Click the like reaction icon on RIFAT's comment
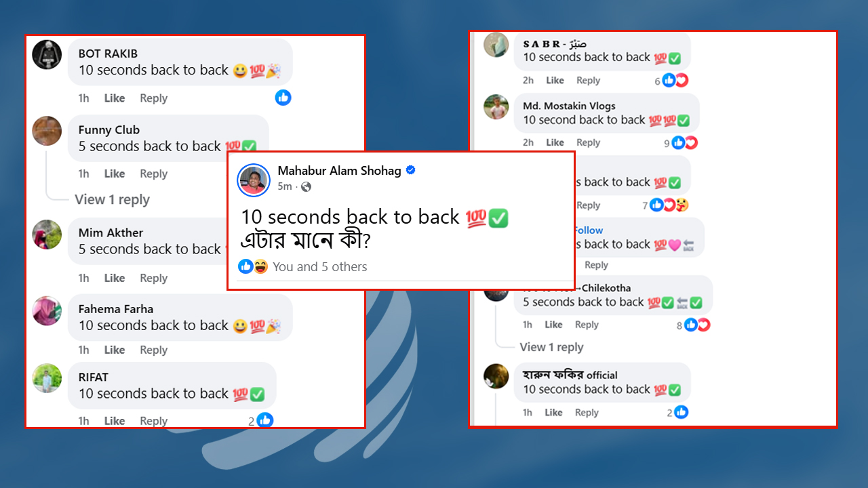 [265, 421]
